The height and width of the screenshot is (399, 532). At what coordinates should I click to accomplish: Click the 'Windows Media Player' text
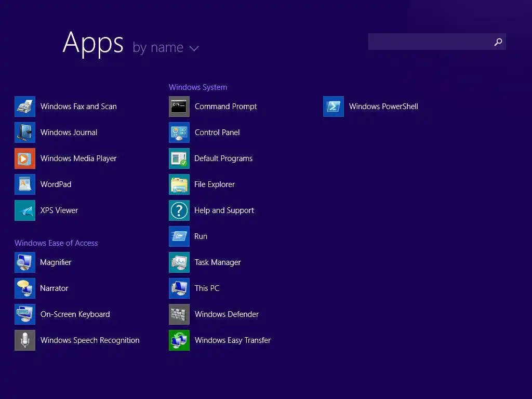pyautogui.click(x=78, y=158)
